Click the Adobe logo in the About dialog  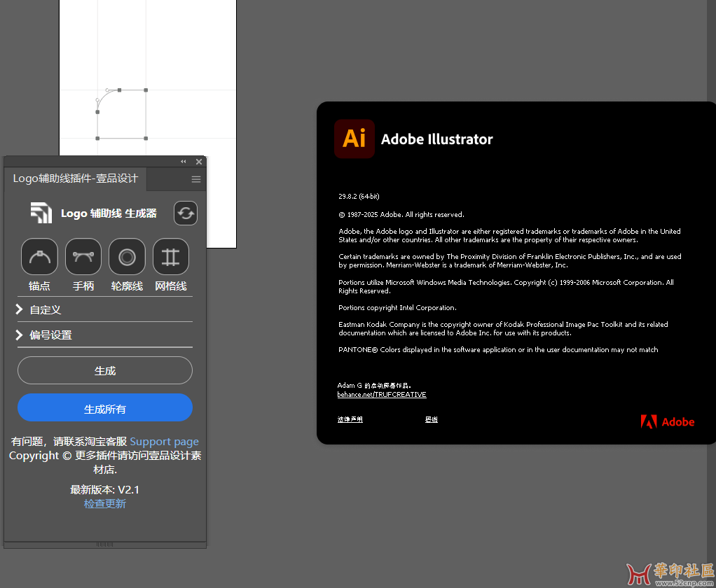pos(667,421)
